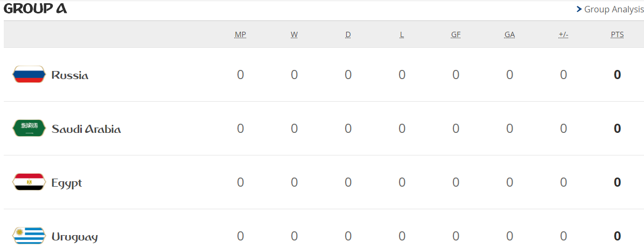Viewport: 644px width, 248px height.
Task: Click the PTS column header
Action: [617, 35]
